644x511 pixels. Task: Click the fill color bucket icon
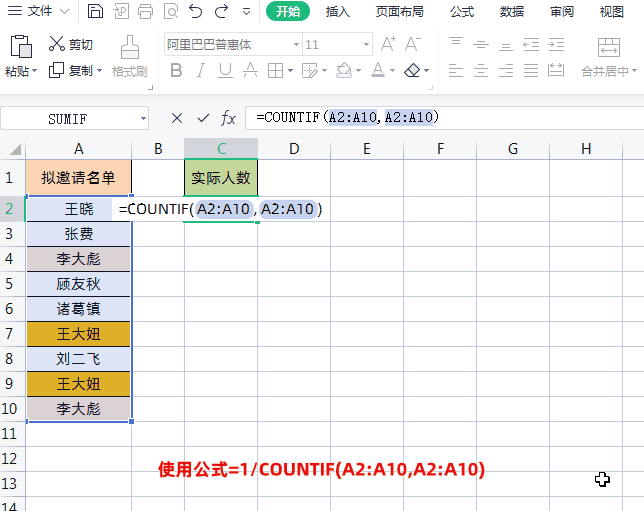click(344, 70)
